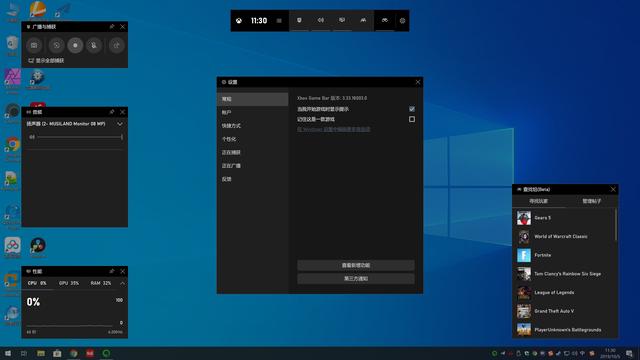Screen dimensions: 640x360
Task: Switch to the GPU tab in performance widget
Action: tap(69, 283)
